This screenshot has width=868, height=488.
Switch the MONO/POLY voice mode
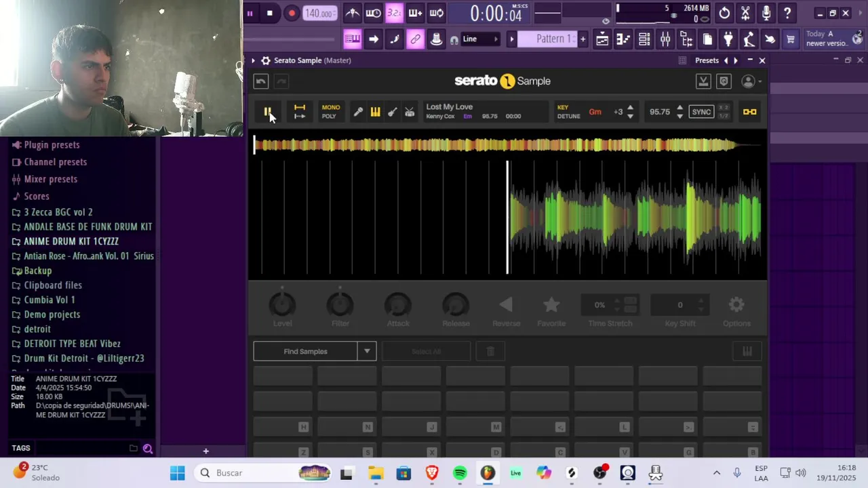click(x=330, y=112)
